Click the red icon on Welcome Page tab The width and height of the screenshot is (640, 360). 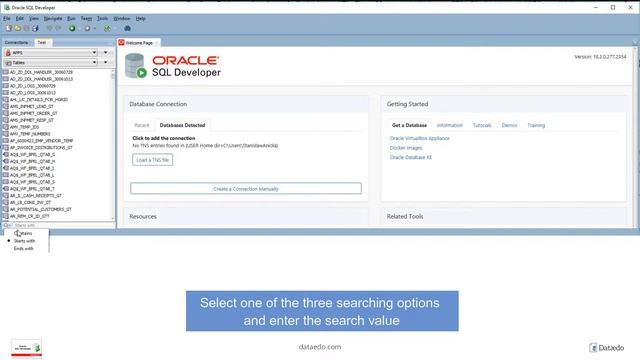tap(121, 42)
